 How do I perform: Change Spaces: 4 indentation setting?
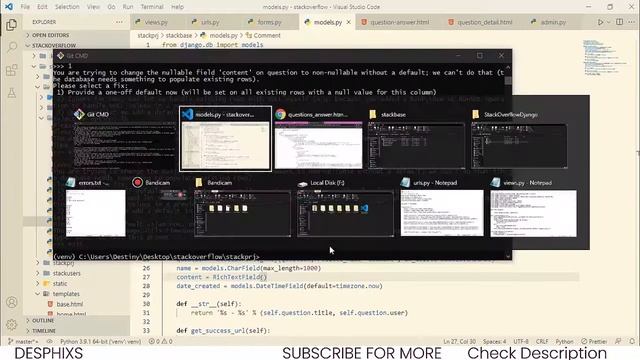click(x=494, y=341)
